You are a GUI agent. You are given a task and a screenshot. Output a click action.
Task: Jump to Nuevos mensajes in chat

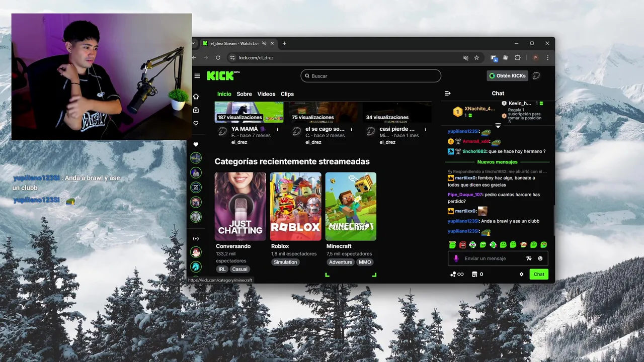click(x=497, y=162)
